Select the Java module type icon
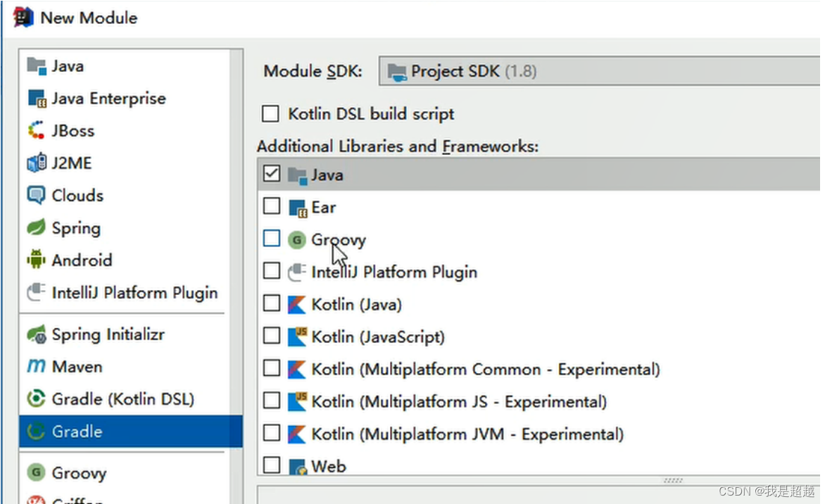Viewport: 825px width, 504px height. coord(37,65)
